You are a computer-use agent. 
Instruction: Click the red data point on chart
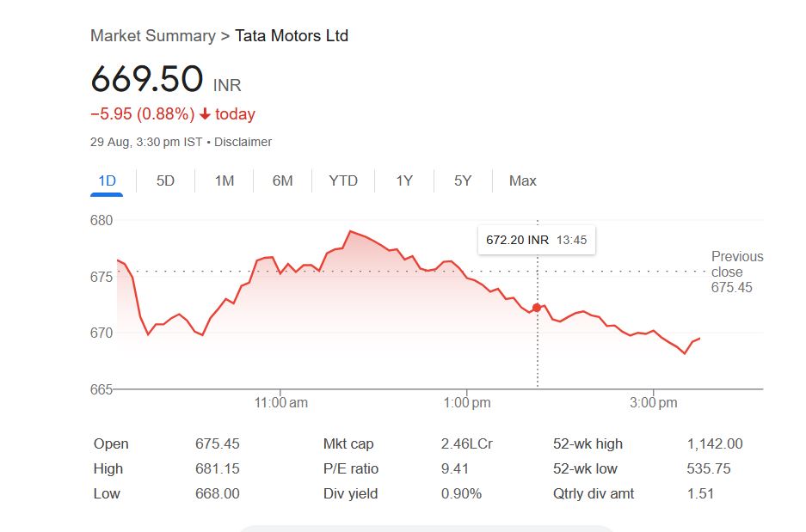(x=537, y=308)
